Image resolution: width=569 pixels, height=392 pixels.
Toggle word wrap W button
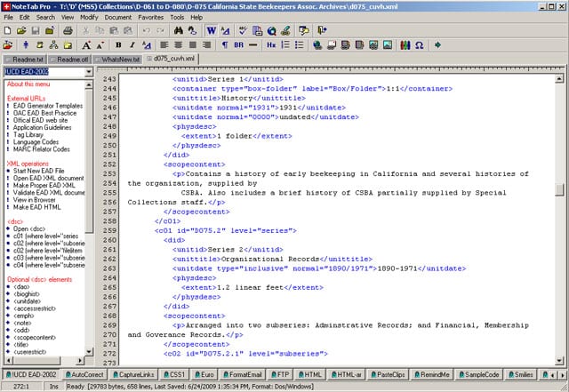click(x=211, y=30)
